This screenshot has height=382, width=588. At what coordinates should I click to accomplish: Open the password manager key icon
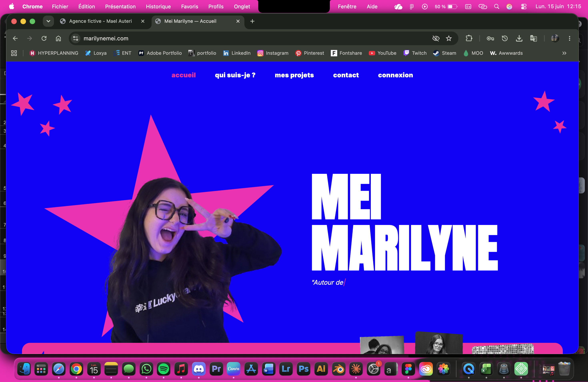click(x=490, y=38)
